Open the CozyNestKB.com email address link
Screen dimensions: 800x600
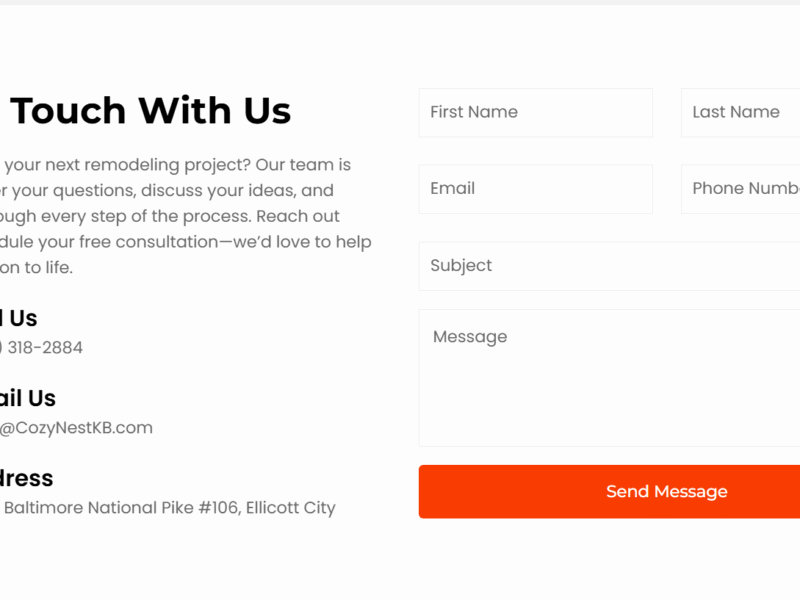[x=76, y=428]
